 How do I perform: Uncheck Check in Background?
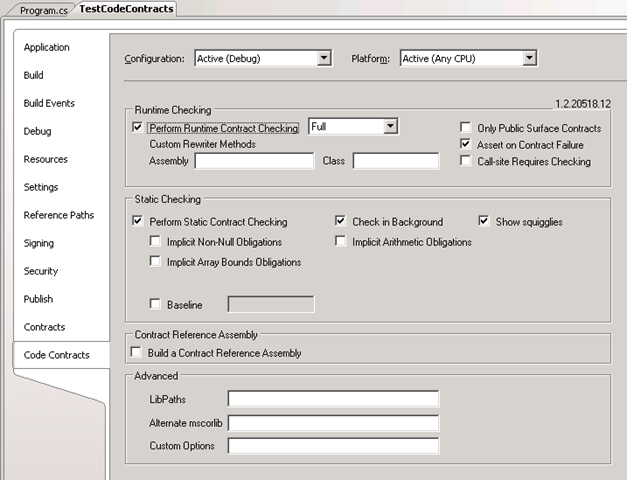coord(340,221)
